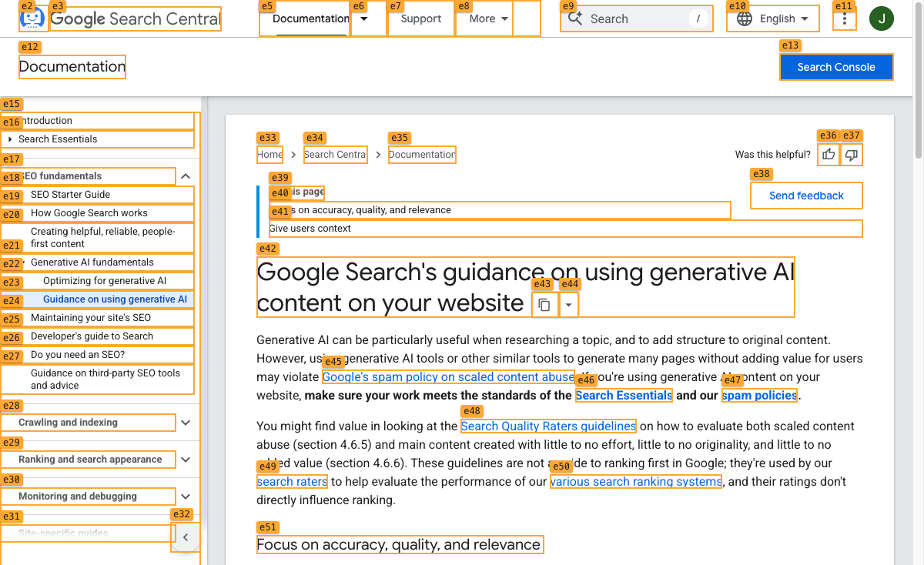Focus the Search input field
The height and width of the screenshot is (565, 924).
click(637, 18)
